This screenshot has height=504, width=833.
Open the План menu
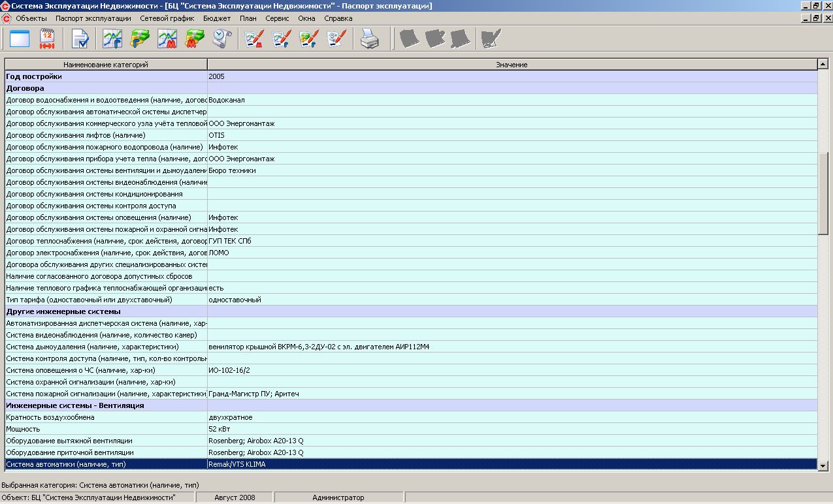[248, 18]
